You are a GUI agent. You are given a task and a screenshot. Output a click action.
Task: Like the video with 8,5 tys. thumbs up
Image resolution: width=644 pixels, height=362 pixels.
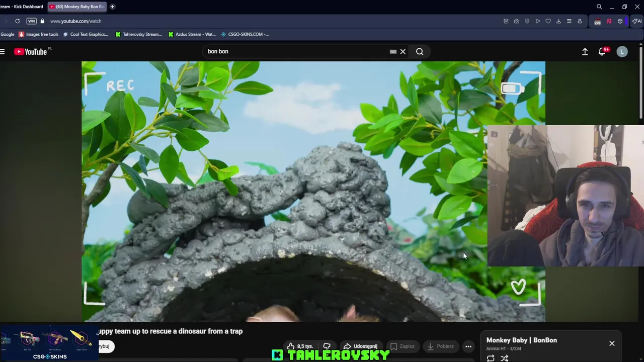pos(300,346)
